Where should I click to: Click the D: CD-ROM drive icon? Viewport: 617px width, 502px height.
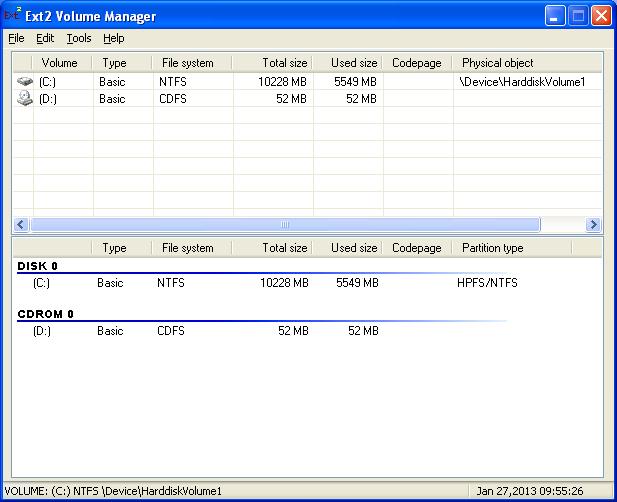click(x=25, y=99)
